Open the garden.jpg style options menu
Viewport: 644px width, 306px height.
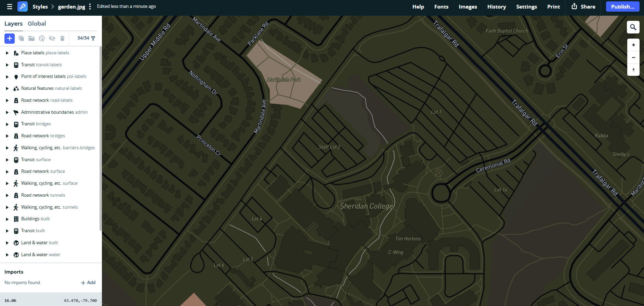tap(90, 6)
